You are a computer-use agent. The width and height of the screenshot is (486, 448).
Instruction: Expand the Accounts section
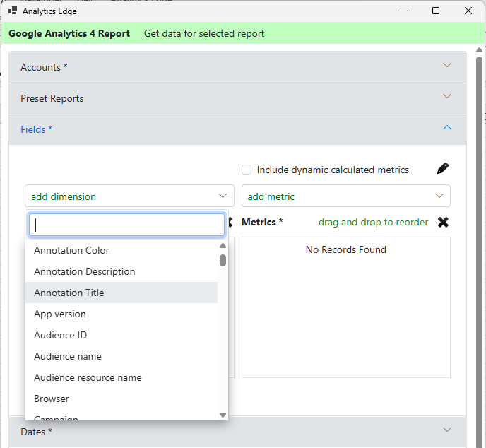(x=446, y=66)
